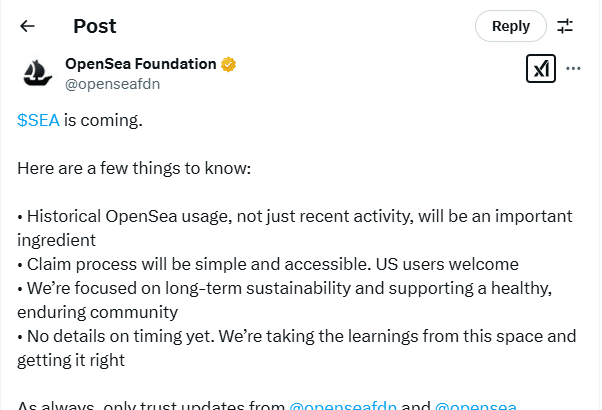The image size is (602, 410).
Task: Open the three-dot more options menu
Action: [573, 69]
